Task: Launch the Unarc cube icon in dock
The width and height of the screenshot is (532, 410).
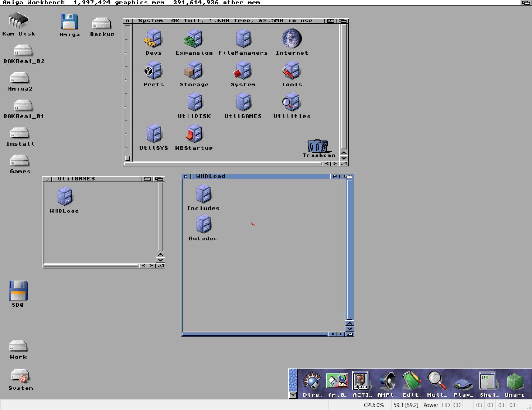Action: (x=515, y=382)
